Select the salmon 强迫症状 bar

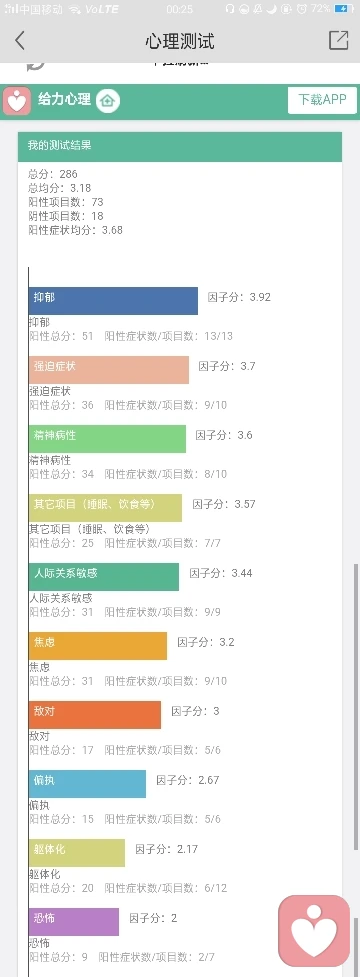[x=109, y=370]
